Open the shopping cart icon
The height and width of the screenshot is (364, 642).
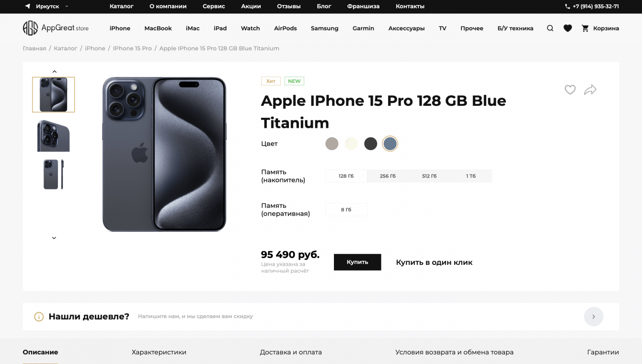585,28
